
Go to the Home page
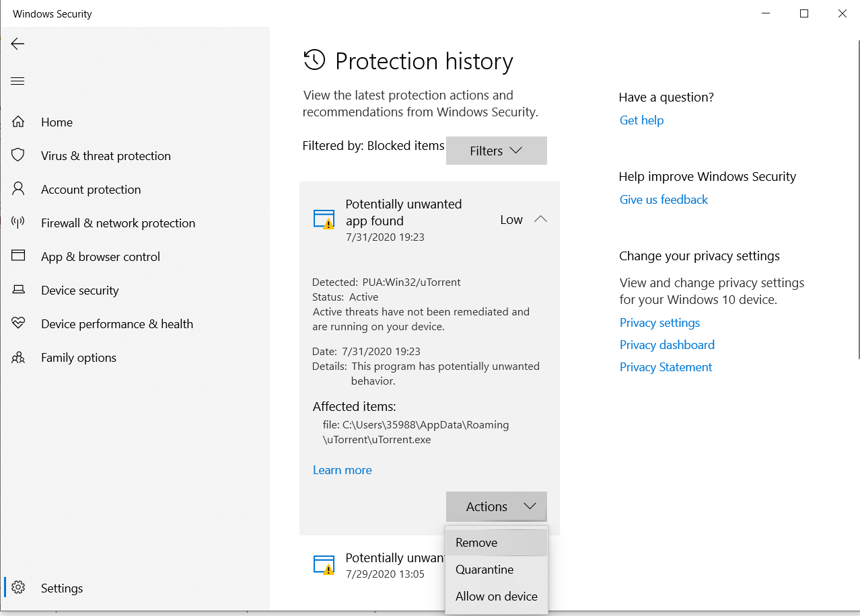[57, 122]
